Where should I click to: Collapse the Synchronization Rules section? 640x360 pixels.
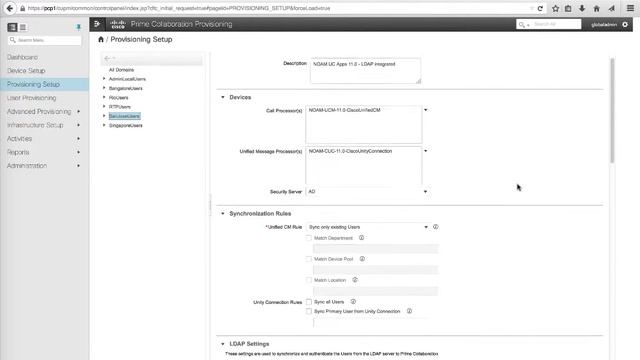point(223,214)
